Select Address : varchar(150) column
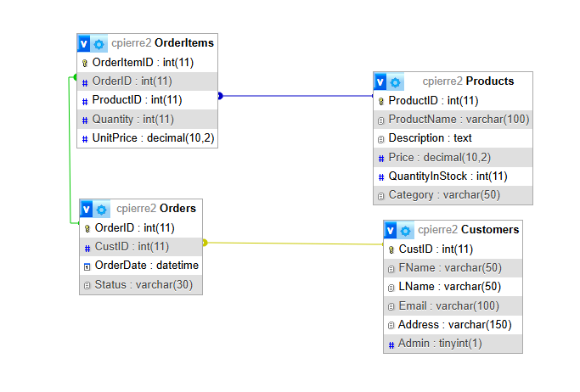This screenshot has height=392, width=580. [453, 325]
